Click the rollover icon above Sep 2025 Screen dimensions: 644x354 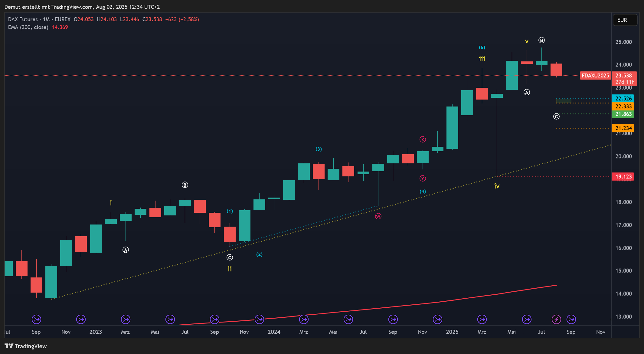pyautogui.click(x=571, y=319)
